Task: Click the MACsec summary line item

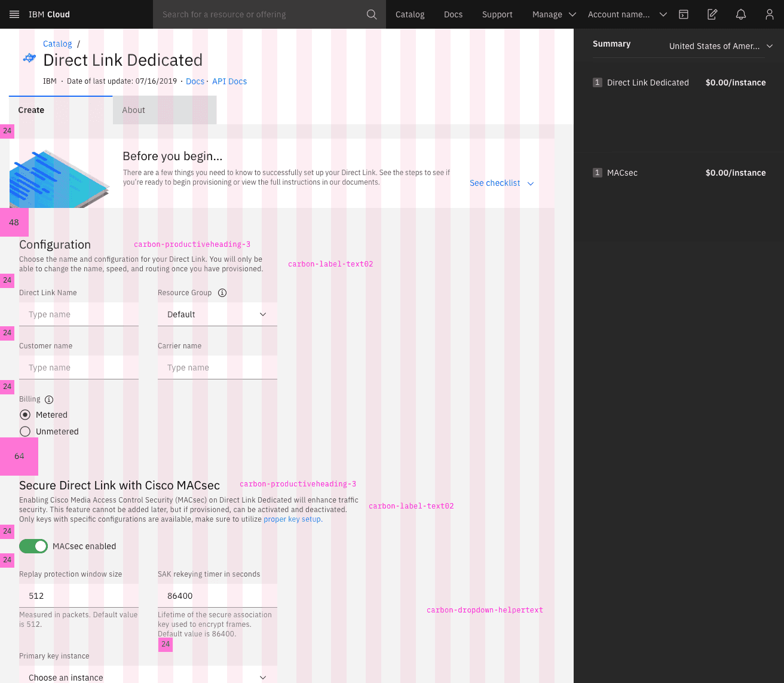Action: (622, 173)
